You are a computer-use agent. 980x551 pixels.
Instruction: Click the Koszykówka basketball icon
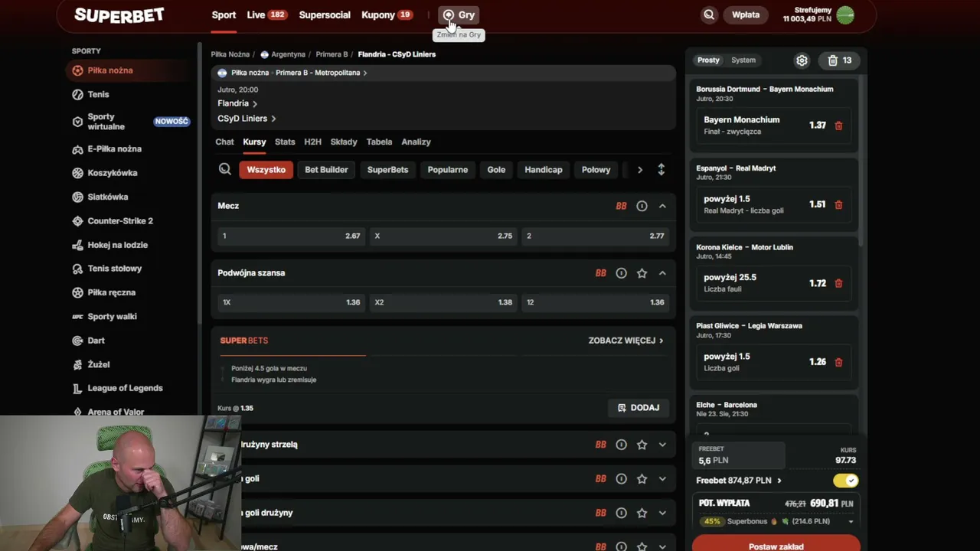(x=77, y=173)
